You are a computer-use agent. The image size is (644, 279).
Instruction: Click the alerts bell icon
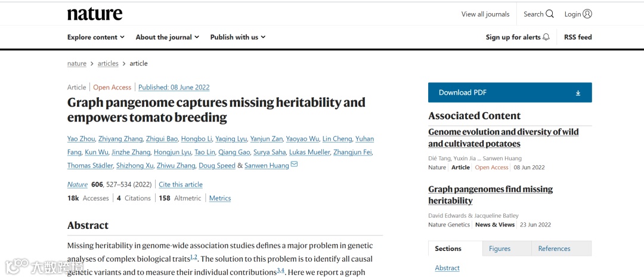click(x=546, y=37)
